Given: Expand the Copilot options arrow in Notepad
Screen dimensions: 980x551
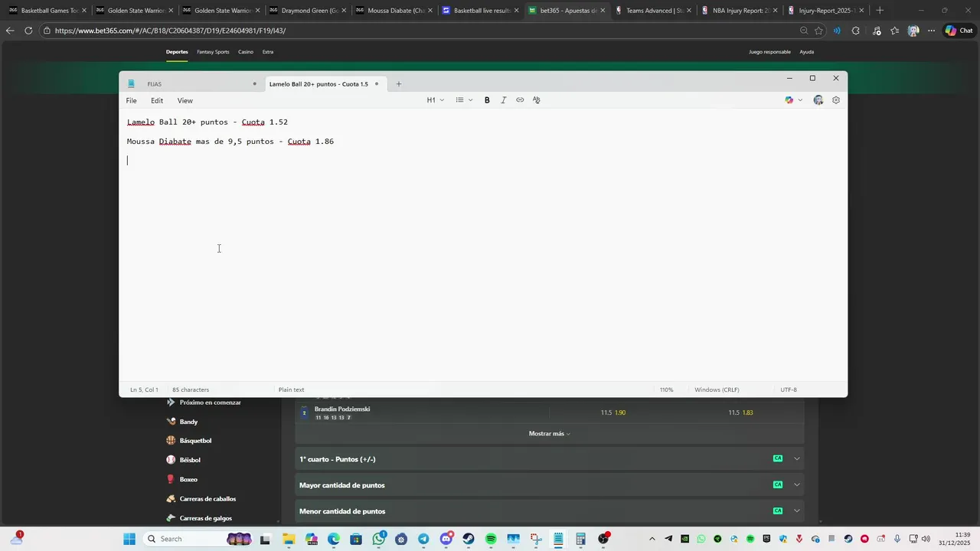Looking at the screenshot, I should [800, 100].
